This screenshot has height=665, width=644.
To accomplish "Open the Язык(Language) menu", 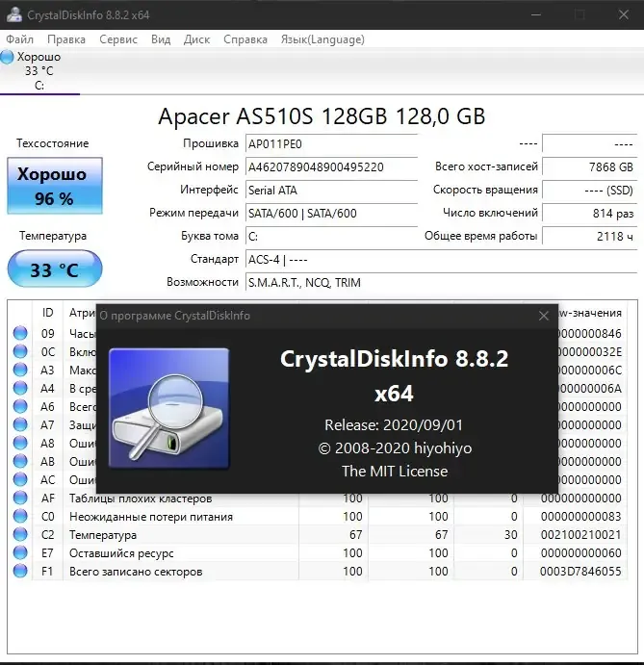I will click(322, 39).
